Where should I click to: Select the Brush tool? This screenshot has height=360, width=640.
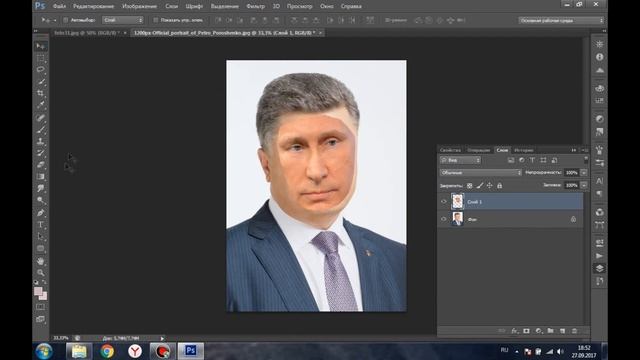coord(40,130)
